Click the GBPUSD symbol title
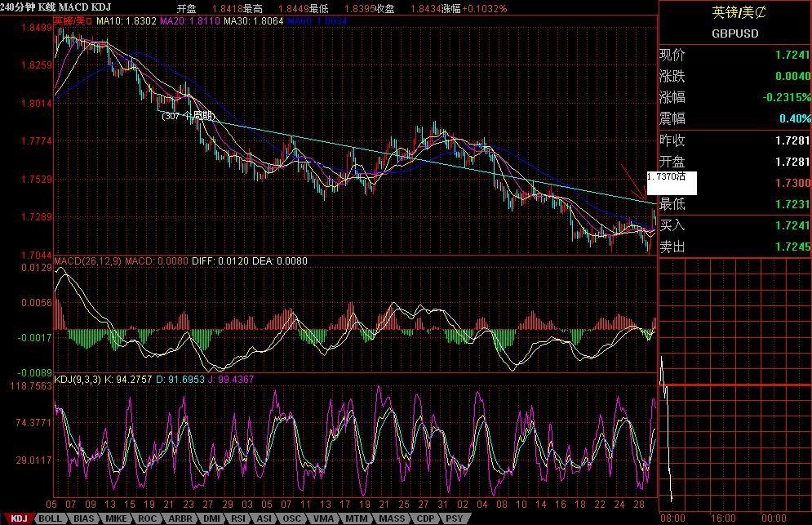The width and height of the screenshot is (812, 525). (734, 33)
